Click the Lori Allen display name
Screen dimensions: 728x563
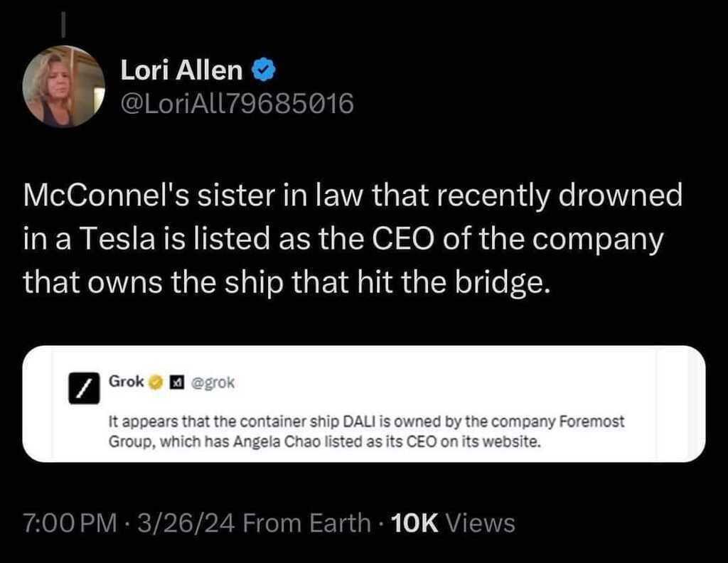click(x=181, y=70)
